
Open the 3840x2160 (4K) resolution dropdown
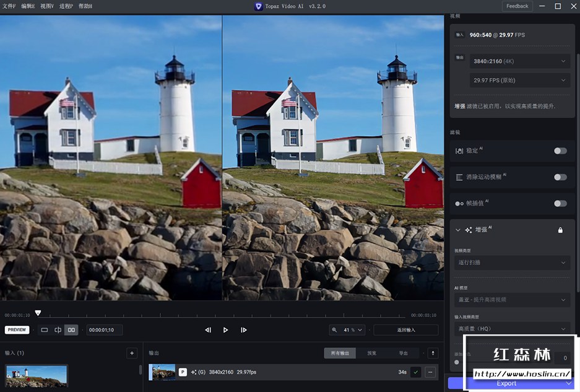point(519,61)
